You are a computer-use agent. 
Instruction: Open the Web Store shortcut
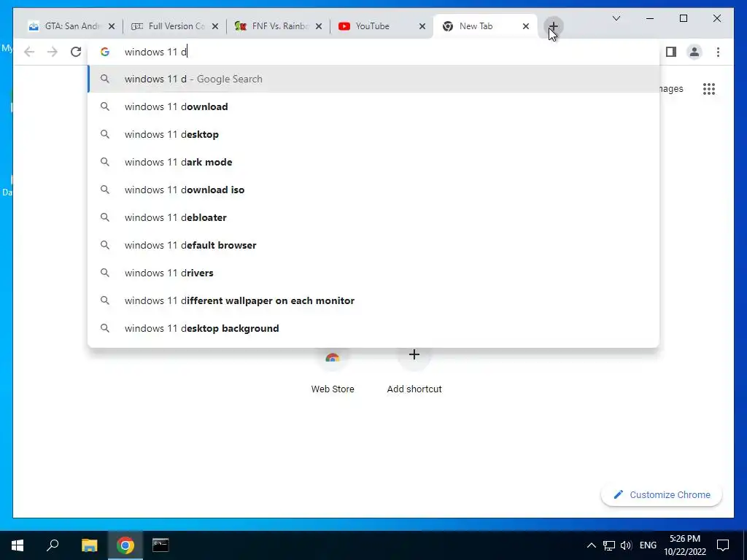[x=333, y=371]
